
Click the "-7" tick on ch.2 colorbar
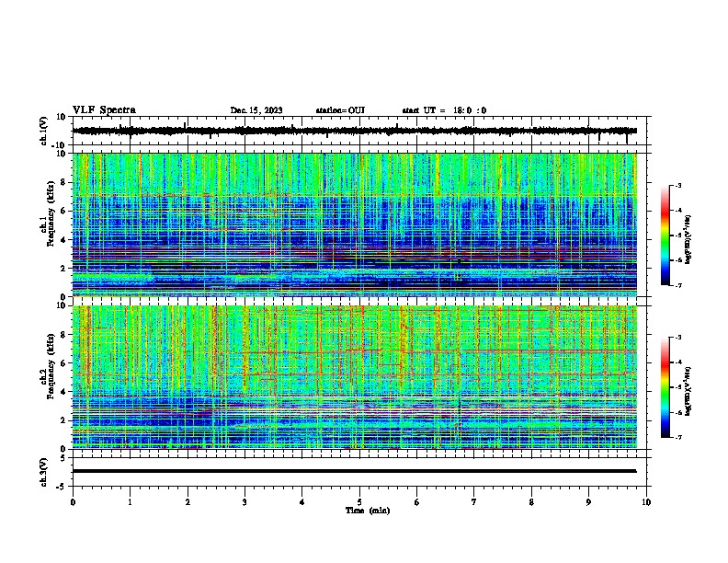click(678, 437)
